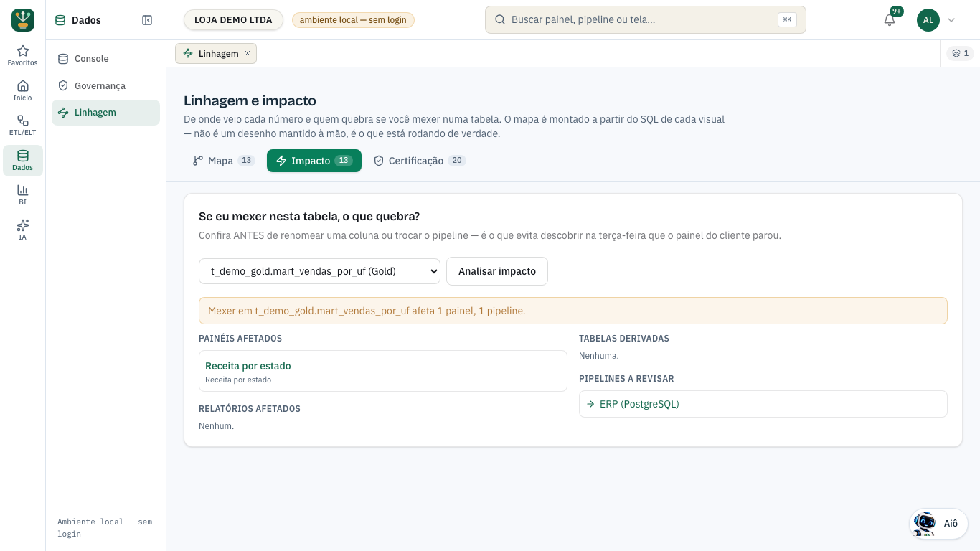Click the ambiente local — sem login badge
Image resolution: width=980 pixels, height=551 pixels.
coord(353,20)
